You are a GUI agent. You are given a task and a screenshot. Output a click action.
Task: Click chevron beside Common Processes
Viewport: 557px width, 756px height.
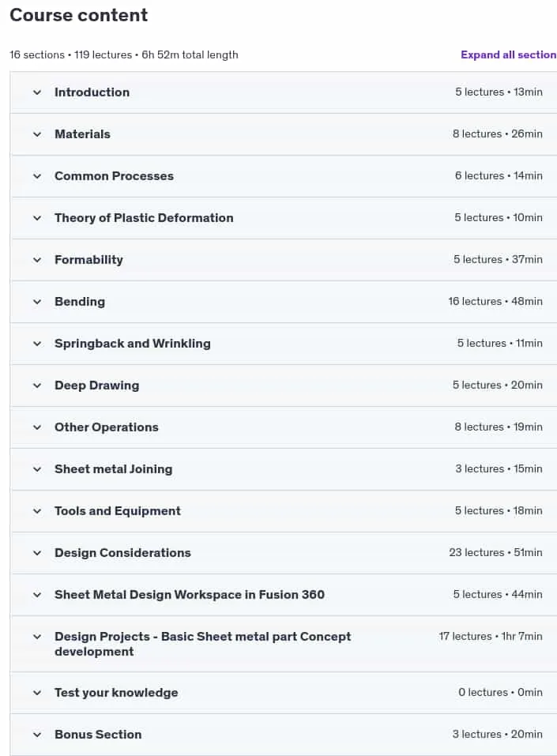(37, 176)
